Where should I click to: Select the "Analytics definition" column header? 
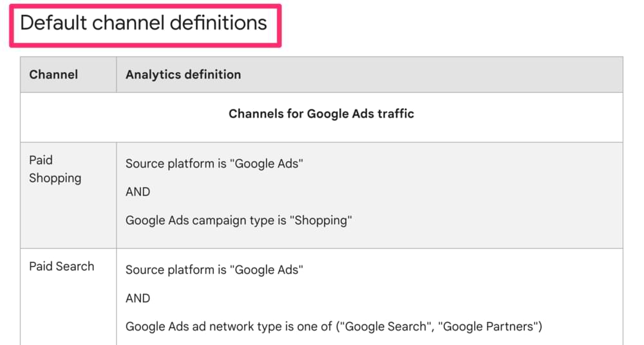183,74
